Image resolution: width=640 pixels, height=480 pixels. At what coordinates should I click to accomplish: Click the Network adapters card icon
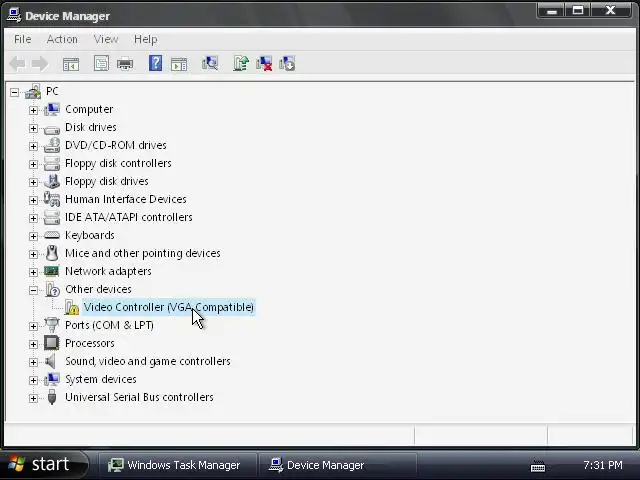[51, 271]
